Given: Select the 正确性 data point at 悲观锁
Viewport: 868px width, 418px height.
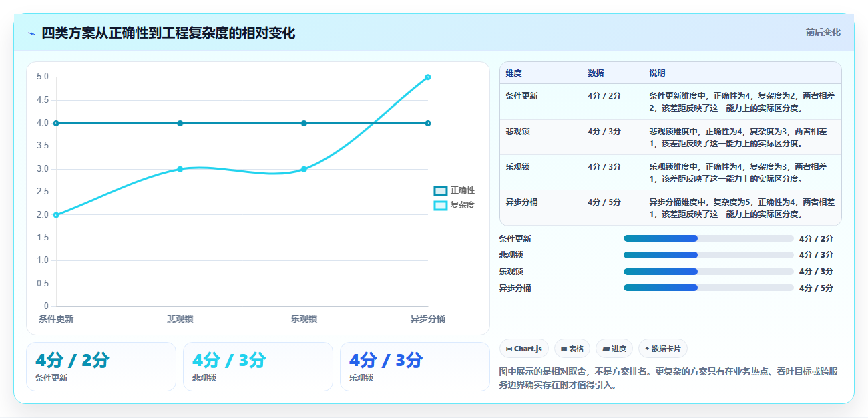Looking at the screenshot, I should click(180, 123).
